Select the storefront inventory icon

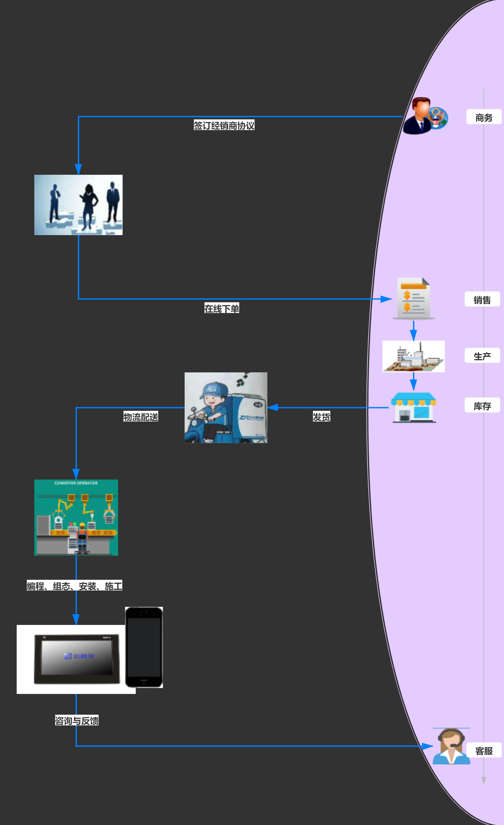pyautogui.click(x=414, y=407)
